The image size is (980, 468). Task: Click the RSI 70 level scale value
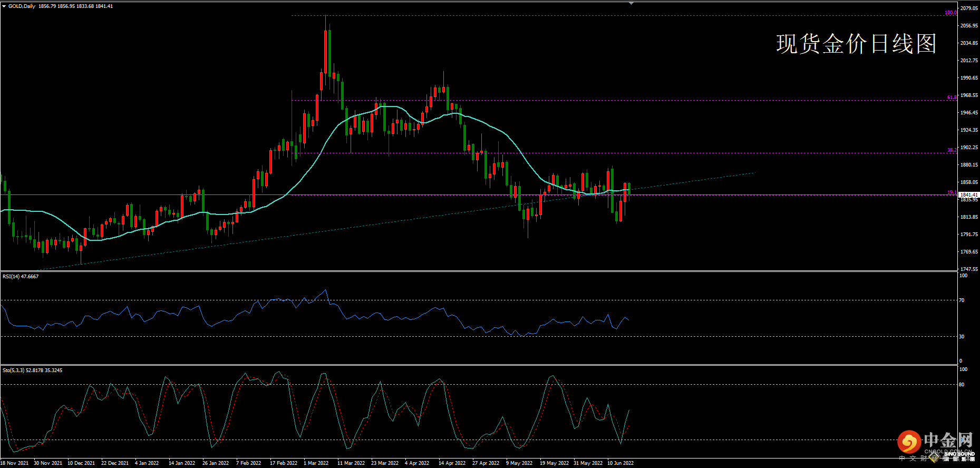tap(962, 300)
